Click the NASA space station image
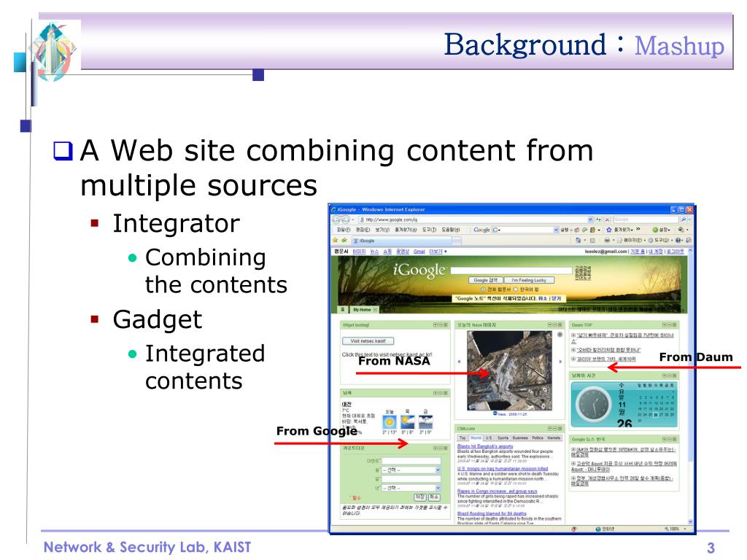747x560 pixels. point(509,370)
